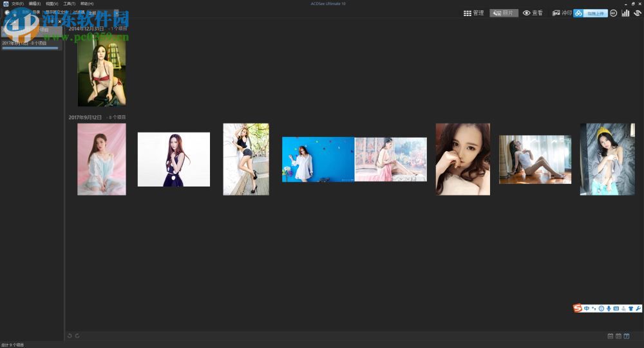Click the blue cloud upload button
The height and width of the screenshot is (348, 644).
[590, 13]
